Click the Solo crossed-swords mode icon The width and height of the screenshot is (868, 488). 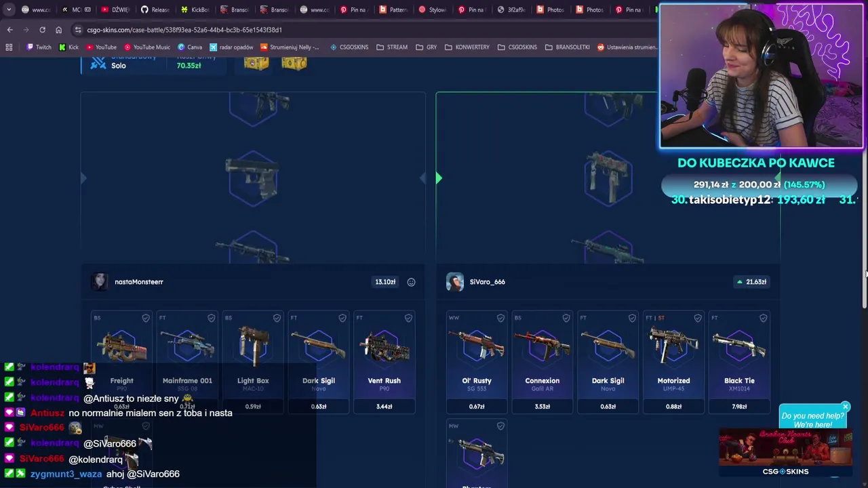(x=99, y=62)
